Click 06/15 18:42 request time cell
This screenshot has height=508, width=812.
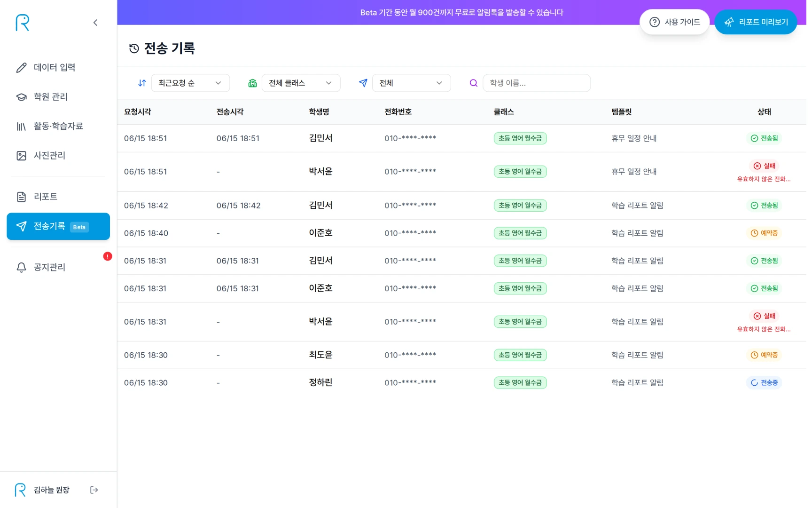click(x=146, y=206)
